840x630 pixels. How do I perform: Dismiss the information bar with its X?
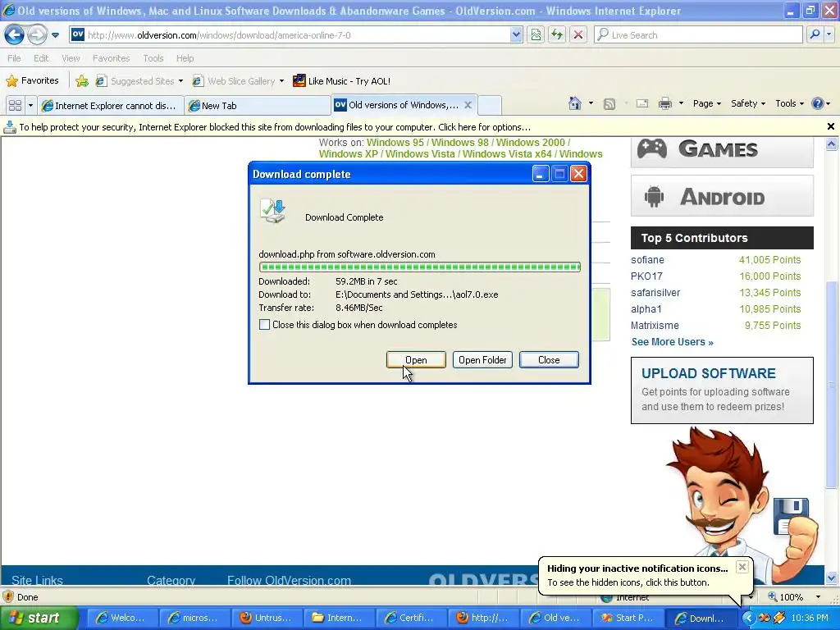point(830,126)
